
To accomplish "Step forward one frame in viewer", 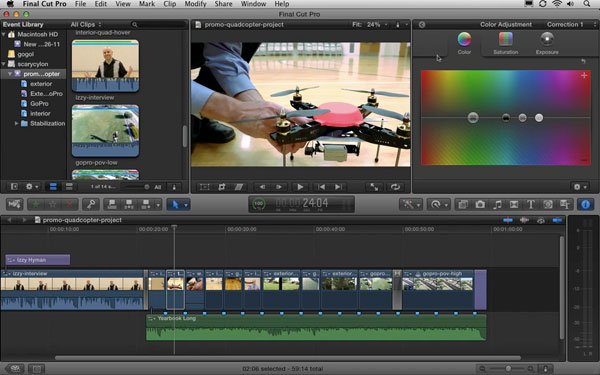I will point(279,187).
